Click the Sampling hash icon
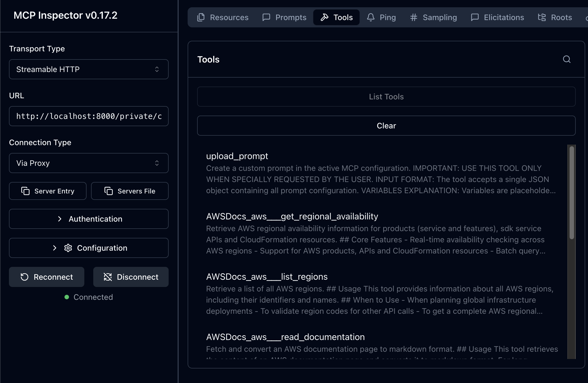 [x=413, y=17]
